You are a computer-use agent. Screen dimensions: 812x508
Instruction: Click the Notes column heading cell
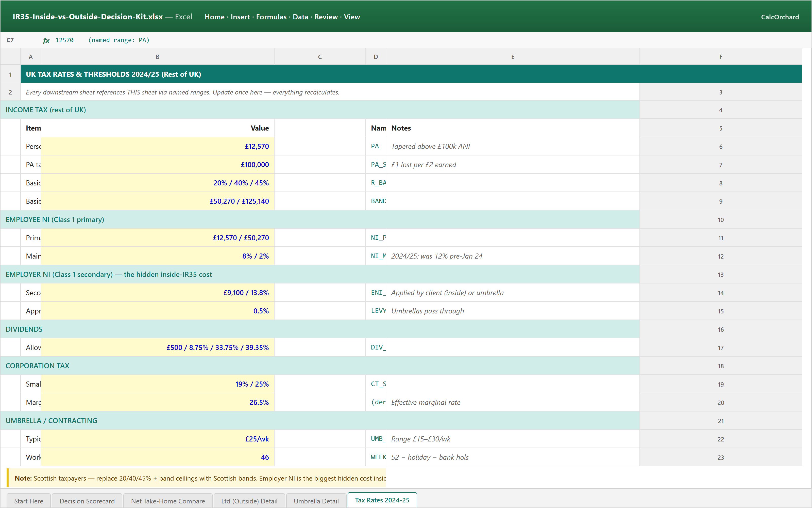513,128
